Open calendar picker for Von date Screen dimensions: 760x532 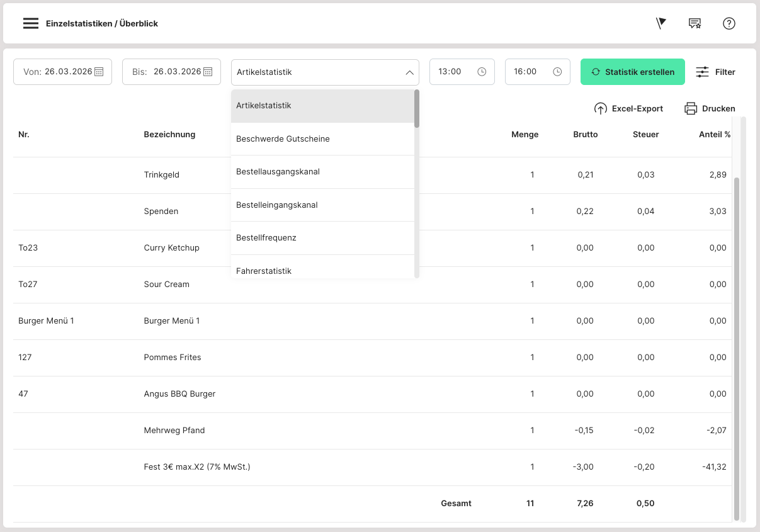pos(99,72)
